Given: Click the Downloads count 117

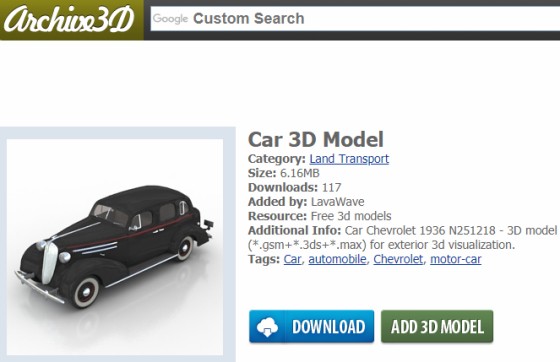Looking at the screenshot, I should coord(332,187).
